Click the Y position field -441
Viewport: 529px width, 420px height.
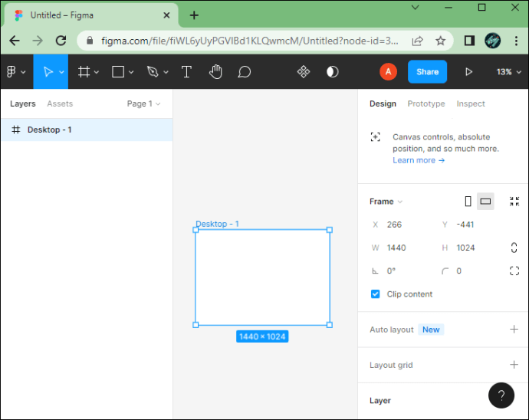tap(465, 225)
